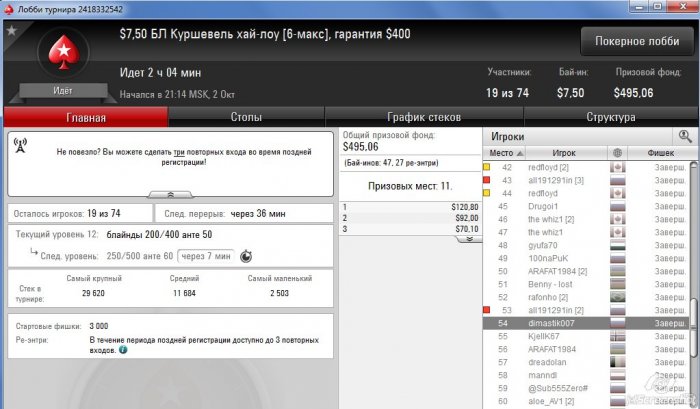The width and height of the screenshot is (700, 409).
Task: Click the PokerStars icon in title bar
Action: click(9, 9)
